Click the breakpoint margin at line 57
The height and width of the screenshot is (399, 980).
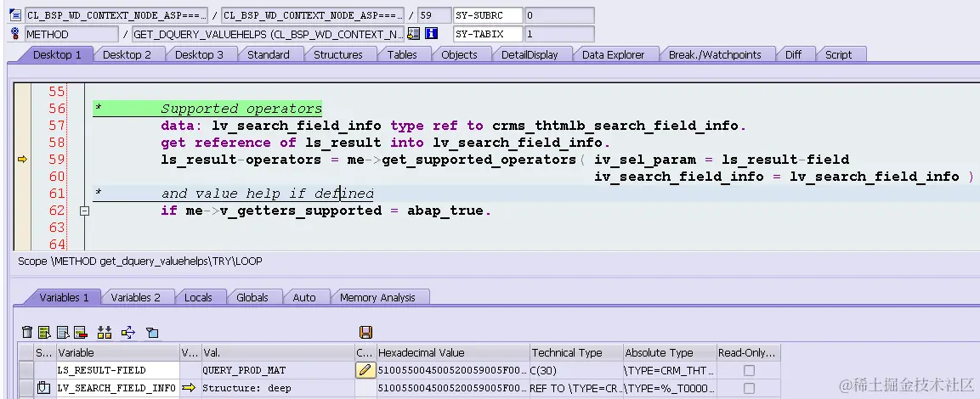[x=22, y=126]
